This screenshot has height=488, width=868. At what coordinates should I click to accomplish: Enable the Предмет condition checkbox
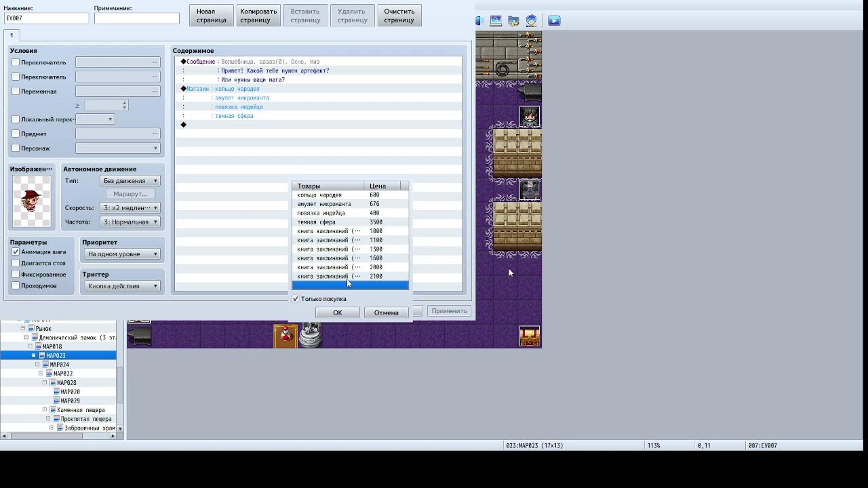coord(16,134)
